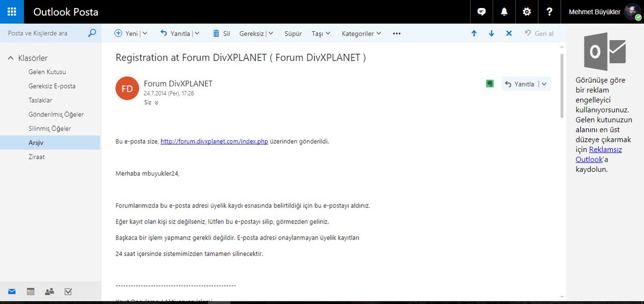The height and width of the screenshot is (304, 644).
Task: Select the Arşiv folder
Action: point(50,143)
